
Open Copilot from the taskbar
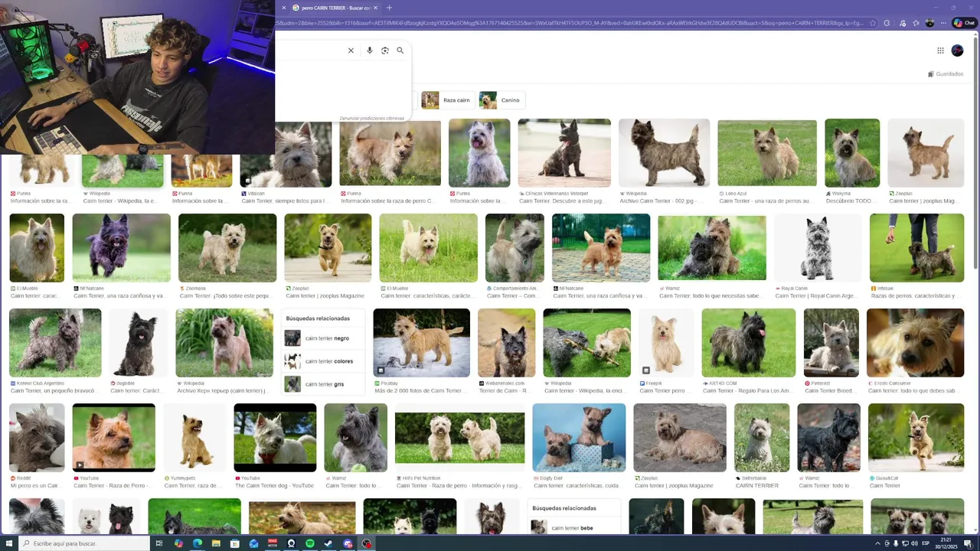coord(178,543)
